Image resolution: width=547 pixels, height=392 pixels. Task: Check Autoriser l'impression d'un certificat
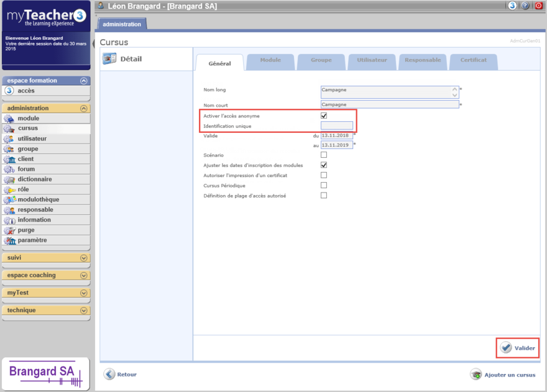point(324,175)
